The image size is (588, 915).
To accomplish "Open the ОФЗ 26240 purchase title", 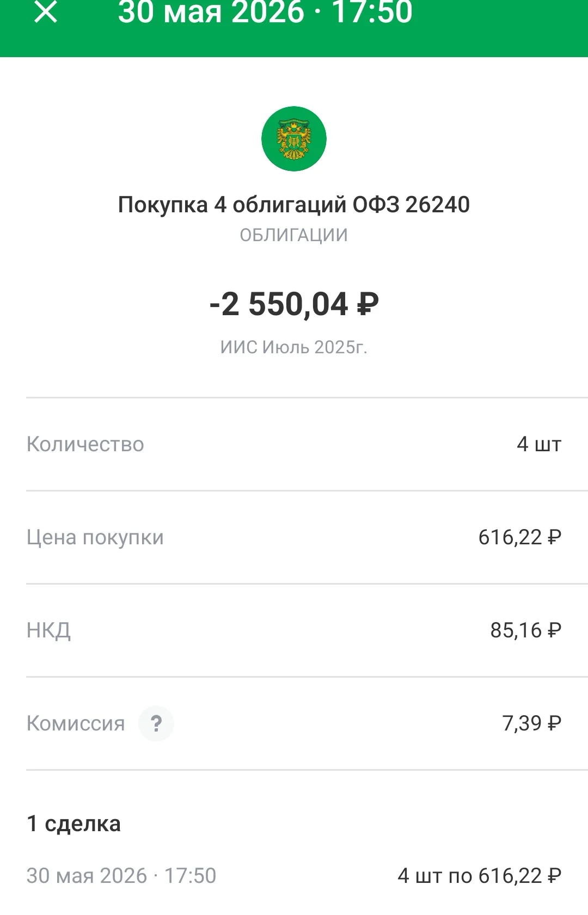I will (294, 205).
